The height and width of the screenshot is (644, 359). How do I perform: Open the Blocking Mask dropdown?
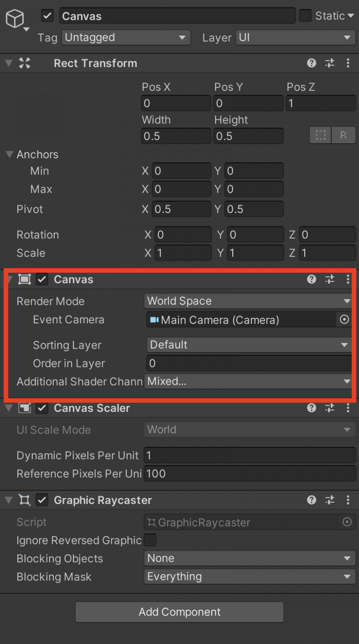249,577
